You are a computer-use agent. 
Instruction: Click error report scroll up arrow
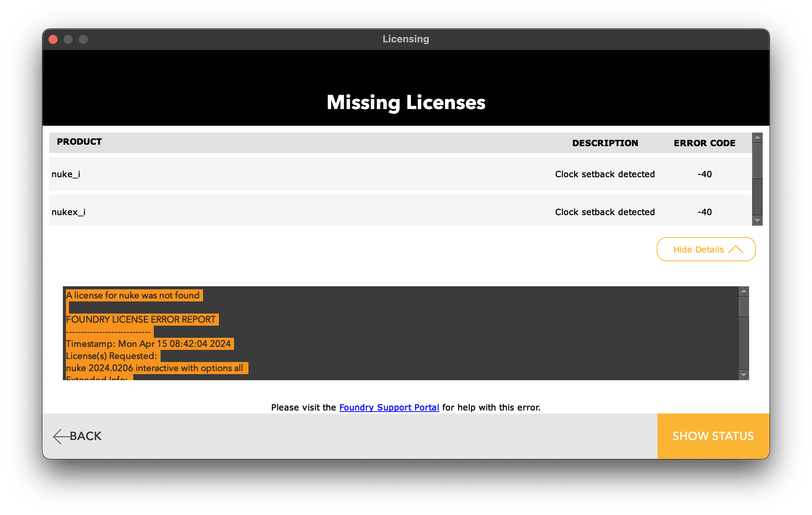coord(744,291)
